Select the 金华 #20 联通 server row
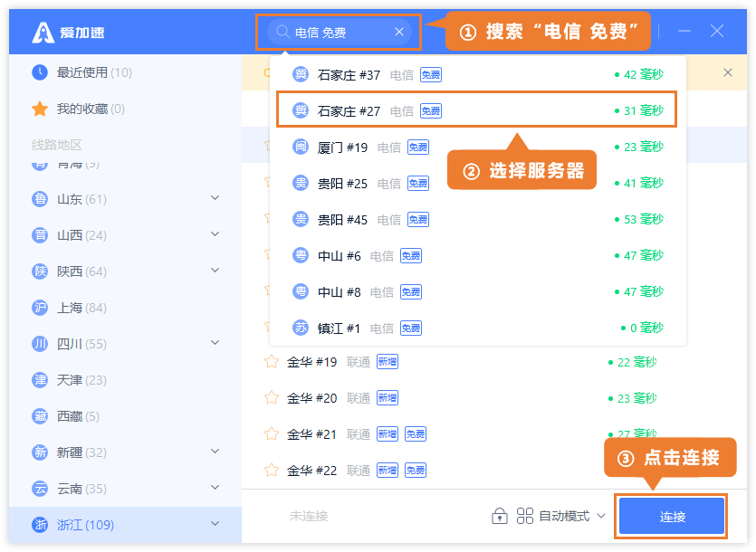 (494, 398)
